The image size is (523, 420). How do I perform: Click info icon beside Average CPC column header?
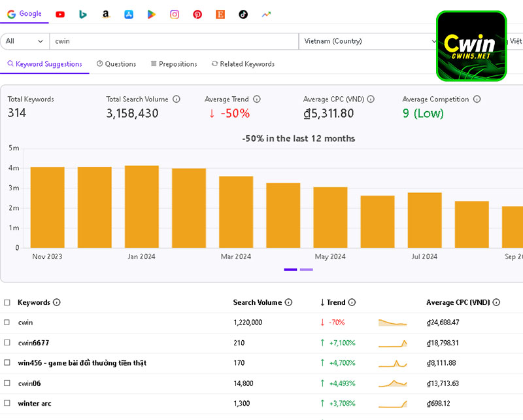coord(496,302)
